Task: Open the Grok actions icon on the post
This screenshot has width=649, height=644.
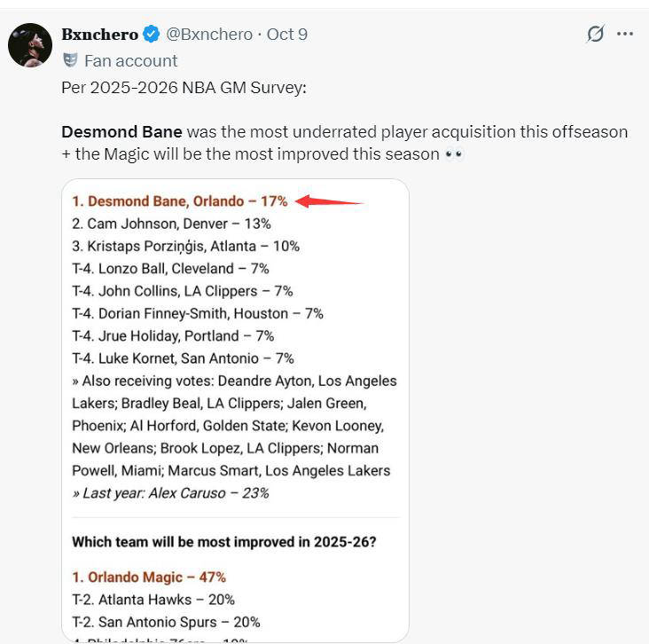Action: (596, 34)
